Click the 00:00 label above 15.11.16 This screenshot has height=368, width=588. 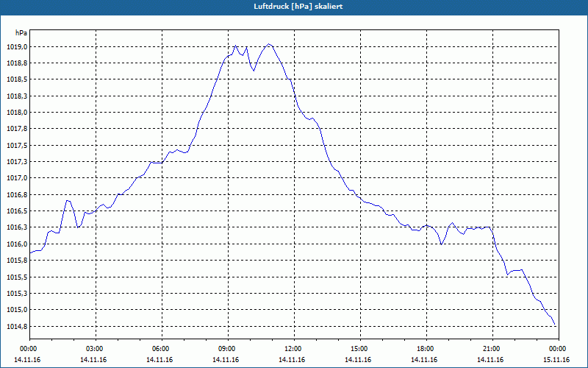(x=559, y=349)
